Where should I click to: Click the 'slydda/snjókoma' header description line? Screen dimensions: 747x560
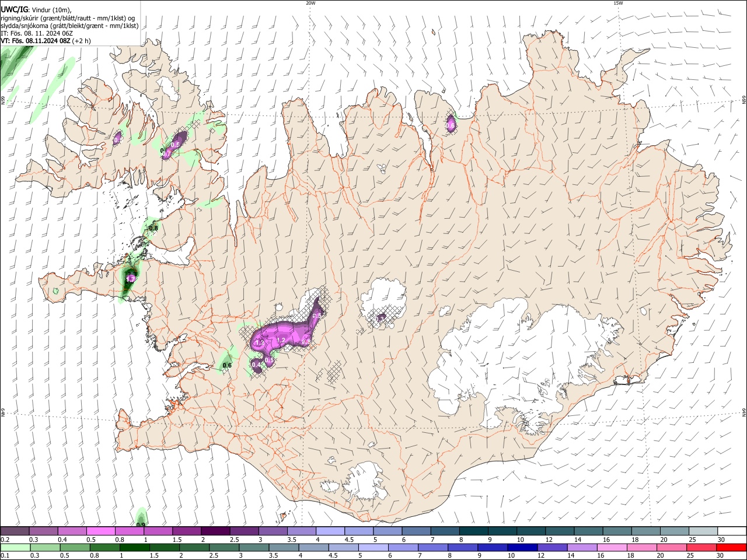[70, 26]
